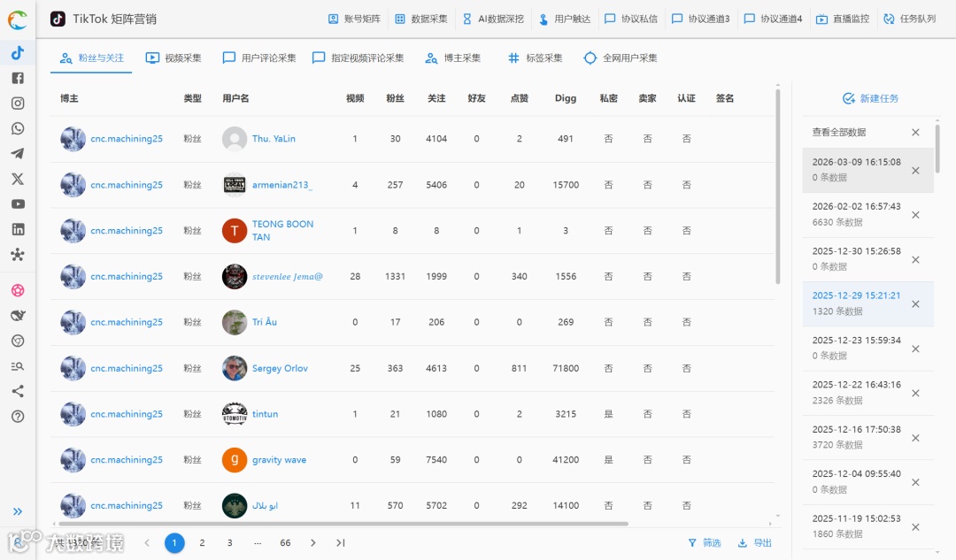Click the 导出 export button
The height and width of the screenshot is (560, 956).
click(x=755, y=542)
